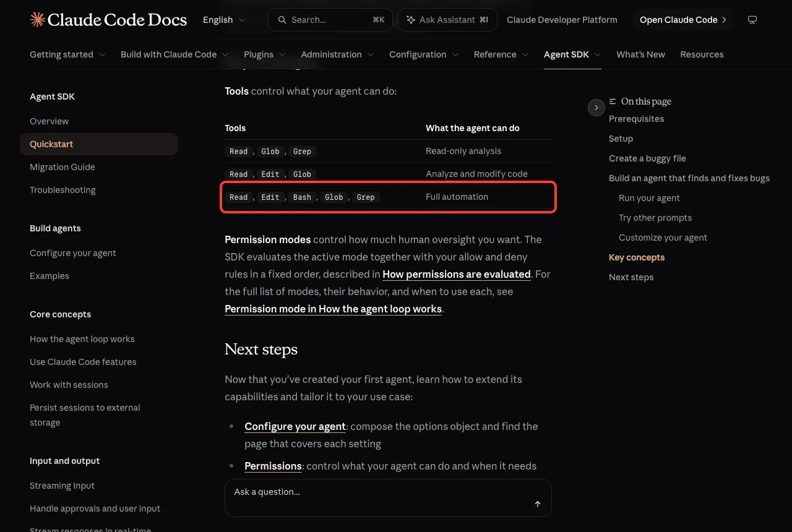Toggle the theme with the monitor icon

tap(752, 20)
